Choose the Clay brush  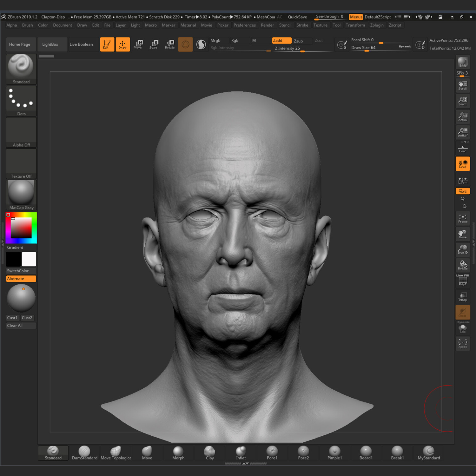[x=209, y=453]
